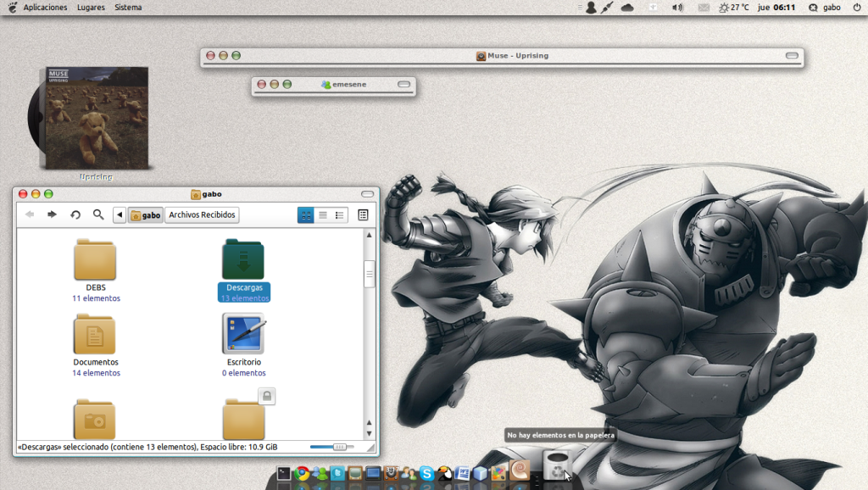Click the file list vertical scrollbar handle
The image size is (868, 490).
pyautogui.click(x=370, y=274)
